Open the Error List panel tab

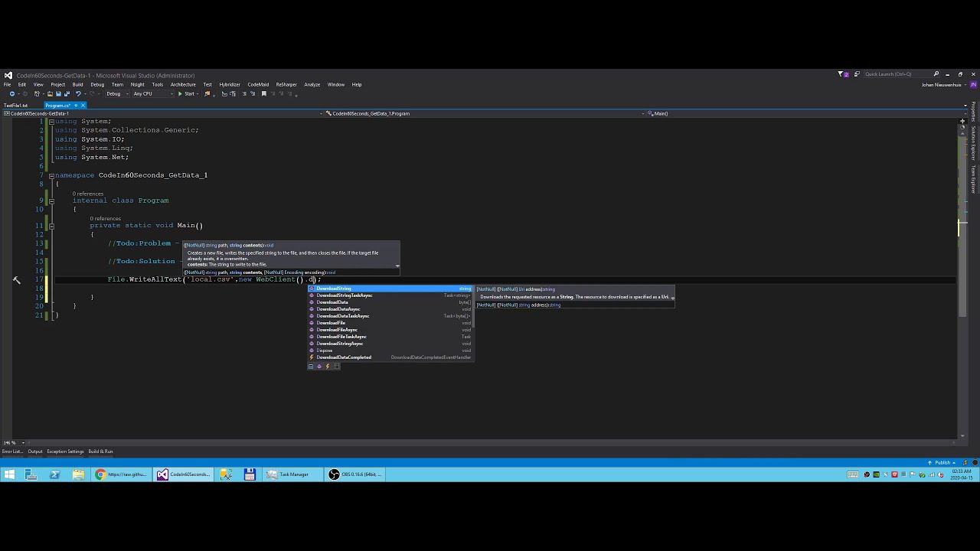tap(12, 452)
